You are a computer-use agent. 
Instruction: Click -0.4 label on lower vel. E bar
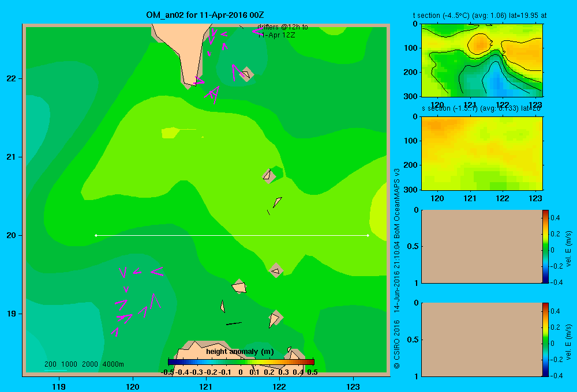(x=556, y=376)
